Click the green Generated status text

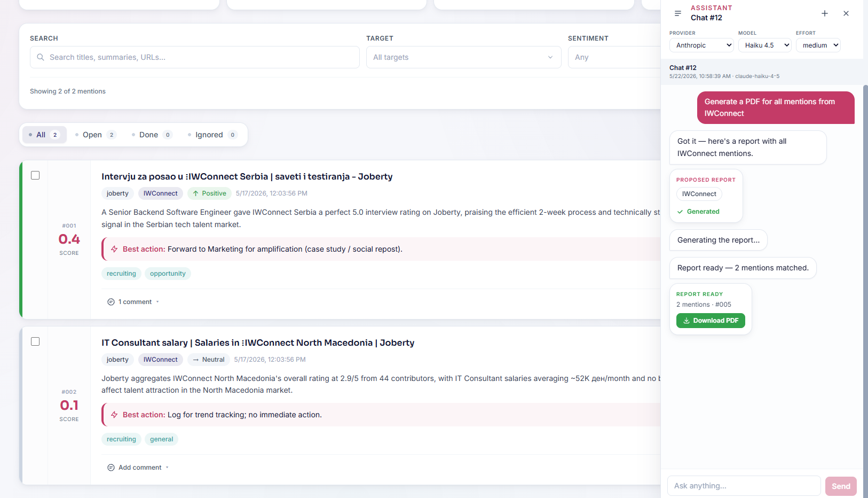703,212
